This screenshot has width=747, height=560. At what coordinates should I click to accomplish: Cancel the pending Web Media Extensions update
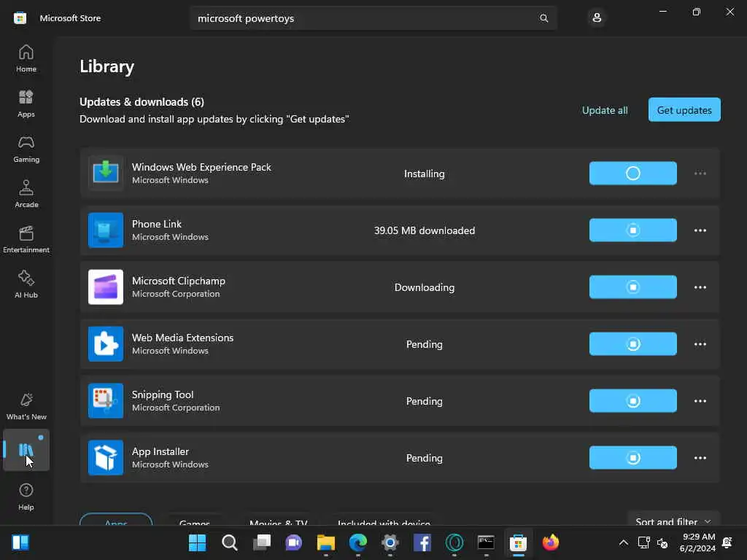[632, 344]
